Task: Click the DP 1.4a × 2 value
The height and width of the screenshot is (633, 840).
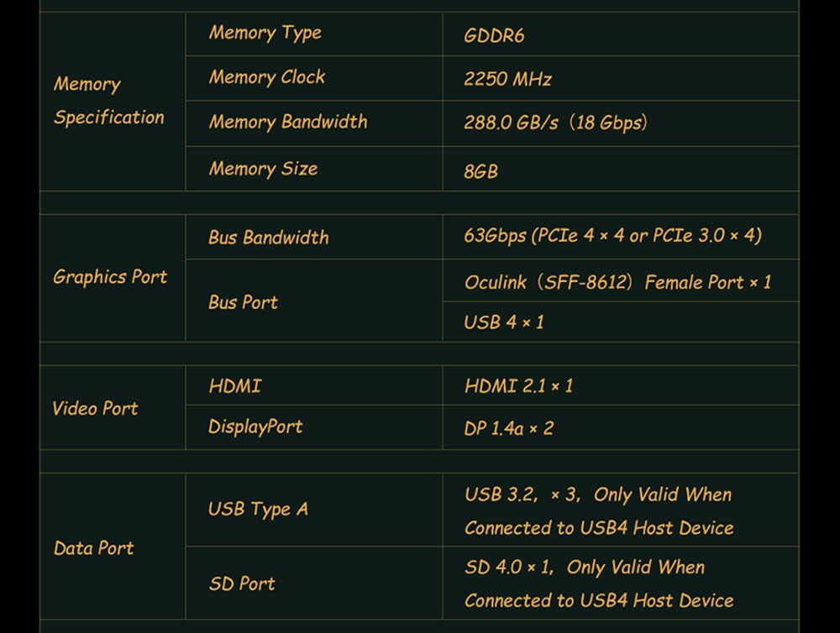Action: pyautogui.click(x=508, y=428)
